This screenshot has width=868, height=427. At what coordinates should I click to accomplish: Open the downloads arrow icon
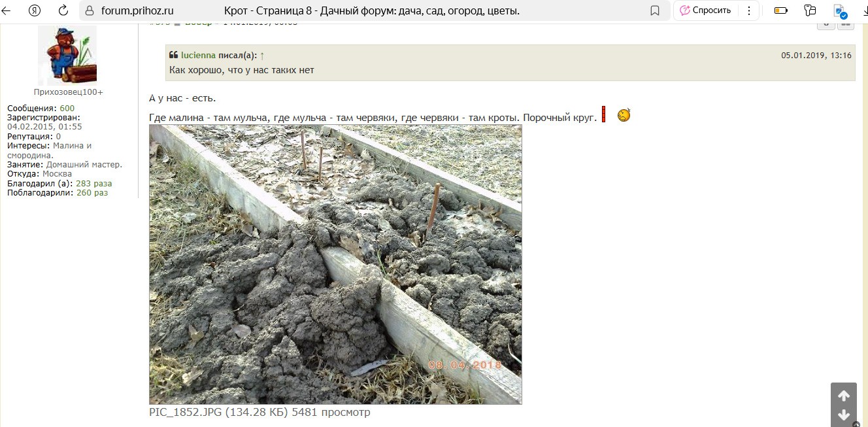pos(863,10)
